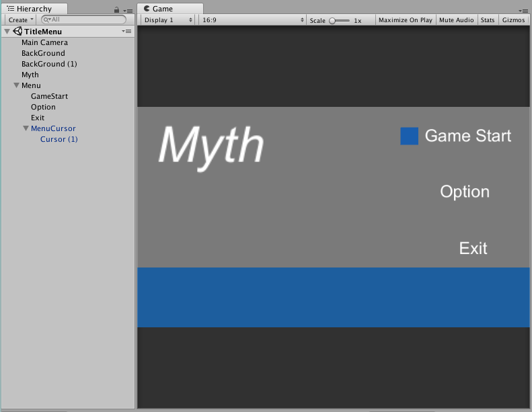The image size is (532, 412).
Task: Click the Hierarchy panel lock icon
Action: pos(116,10)
